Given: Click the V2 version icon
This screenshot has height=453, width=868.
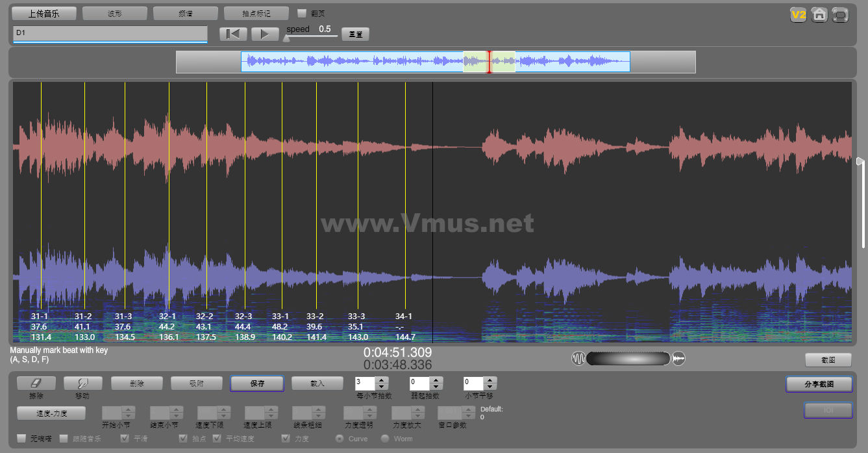Looking at the screenshot, I should 798,15.
